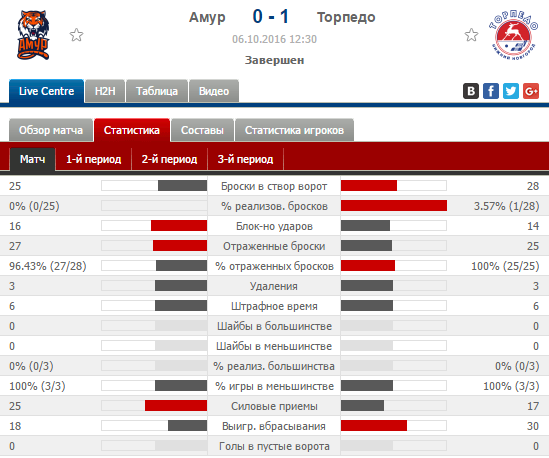Image resolution: width=549 pixels, height=458 pixels.
Task: Click the Amur tiger team logo
Action: click(x=33, y=35)
